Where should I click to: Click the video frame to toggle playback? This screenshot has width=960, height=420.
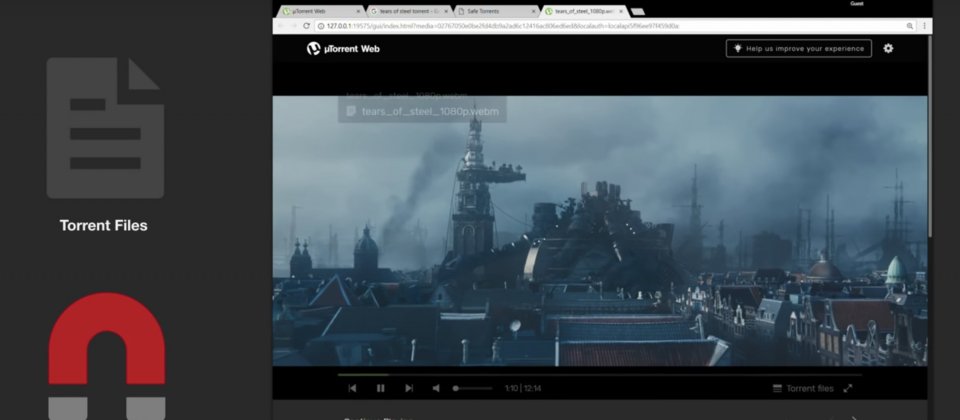tap(599, 231)
